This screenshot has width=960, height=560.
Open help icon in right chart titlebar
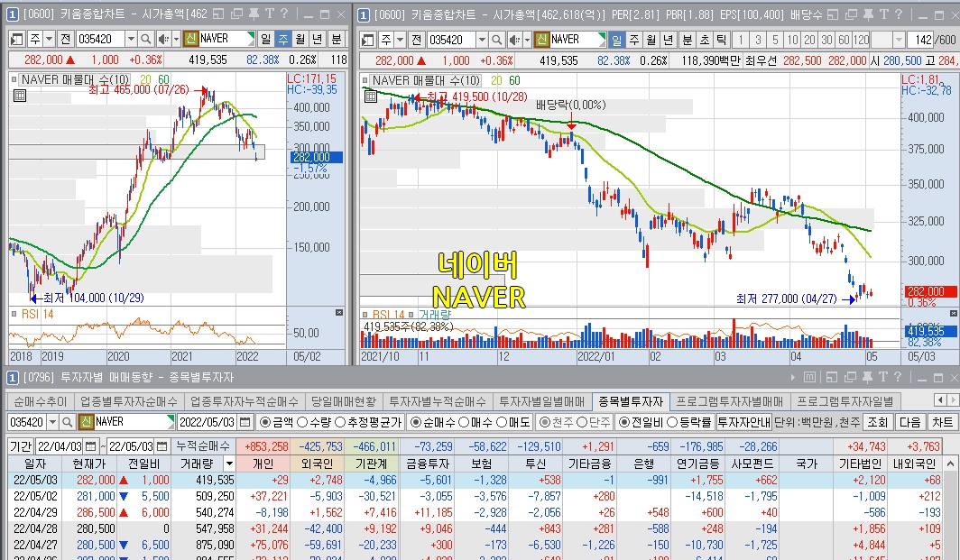pos(899,14)
